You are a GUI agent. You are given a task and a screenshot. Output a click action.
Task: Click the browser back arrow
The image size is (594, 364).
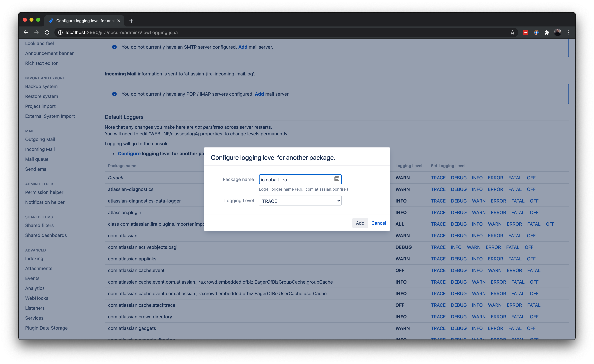26,32
